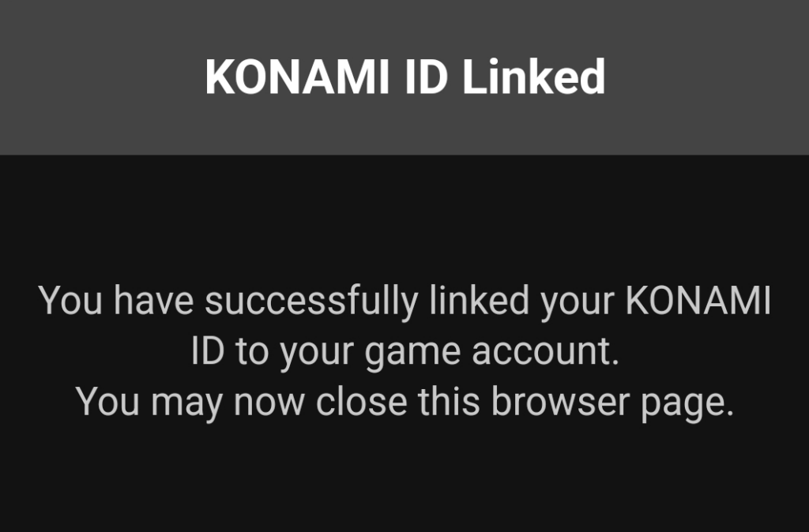Click the "KONAMI ID Linked" header title
This screenshot has height=532, width=809.
pos(404,77)
